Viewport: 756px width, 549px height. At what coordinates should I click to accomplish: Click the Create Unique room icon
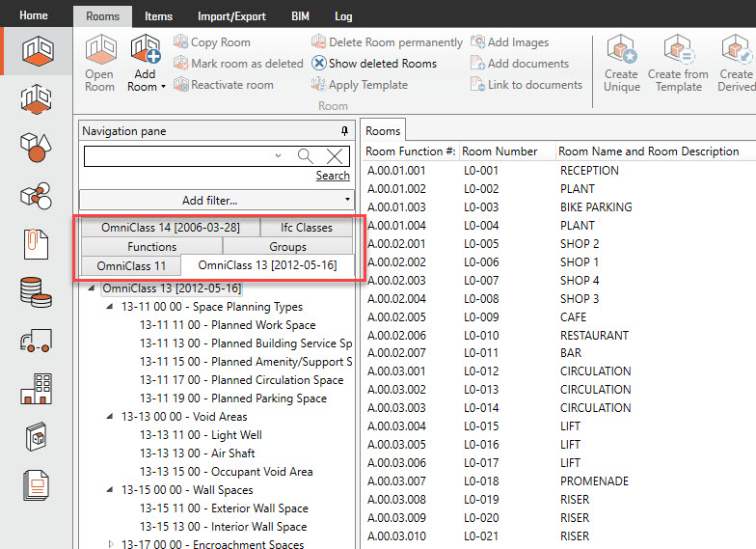[x=621, y=51]
